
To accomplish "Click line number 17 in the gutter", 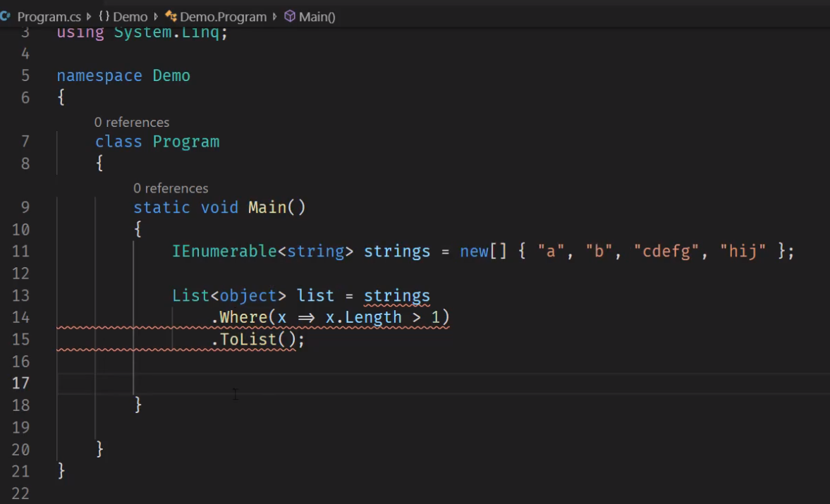I will click(20, 383).
